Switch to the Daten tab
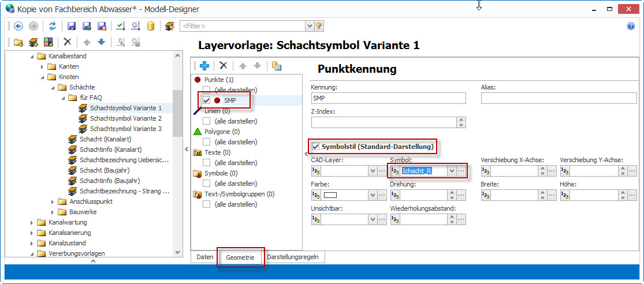 (x=204, y=256)
